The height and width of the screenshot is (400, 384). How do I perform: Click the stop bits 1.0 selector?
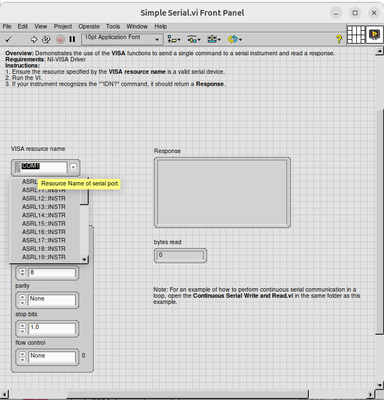52,328
